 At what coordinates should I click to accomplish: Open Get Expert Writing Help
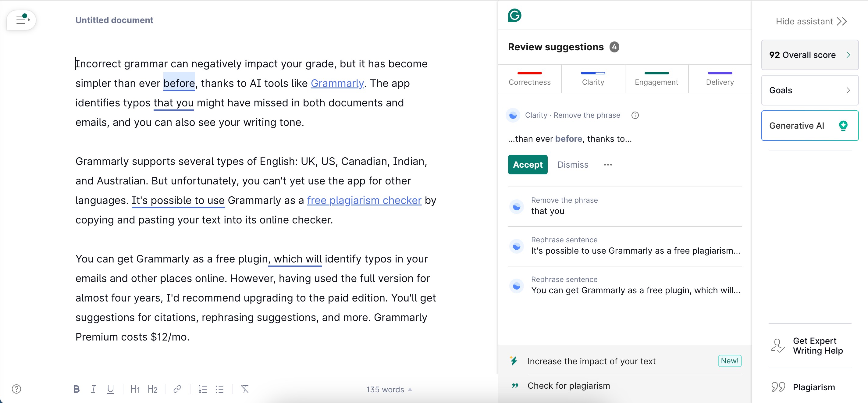[809, 346]
